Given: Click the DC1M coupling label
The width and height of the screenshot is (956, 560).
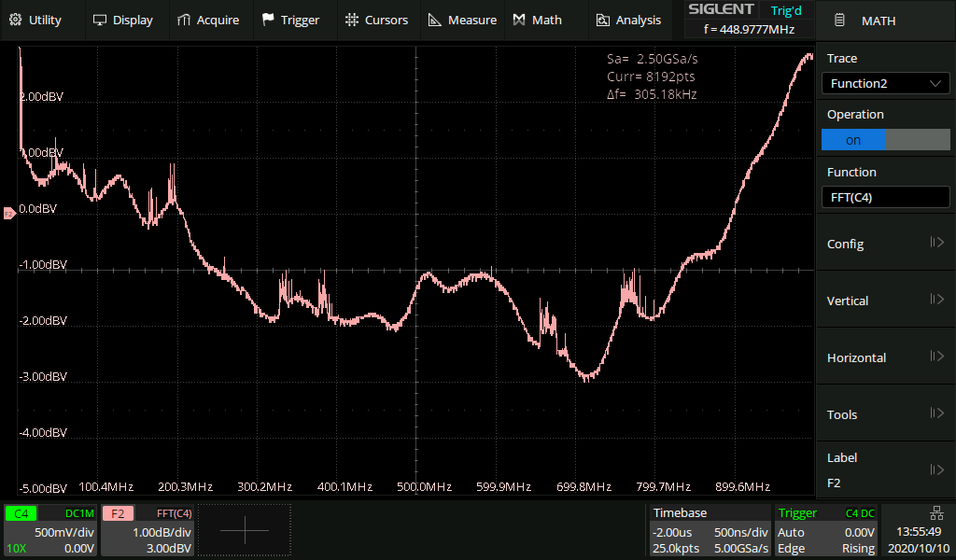Looking at the screenshot, I should (79, 513).
